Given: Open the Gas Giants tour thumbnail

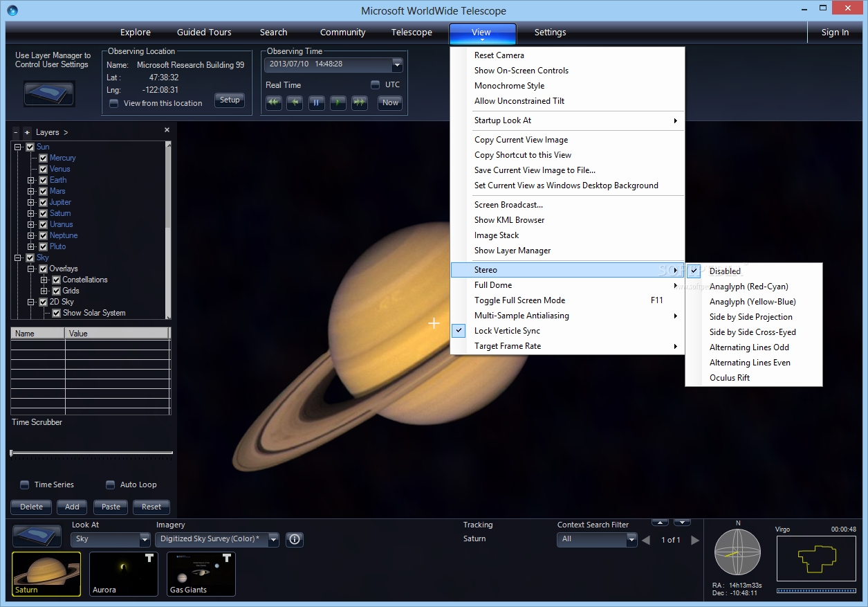Looking at the screenshot, I should (x=201, y=574).
